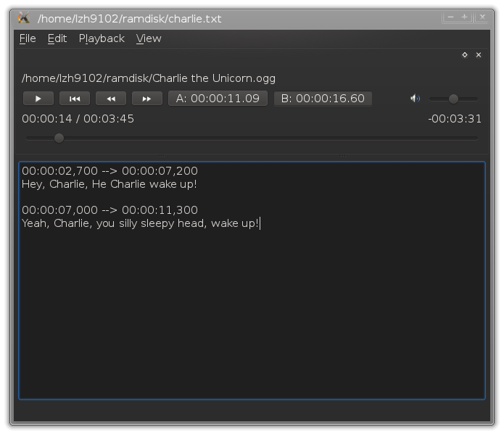Minimize the charlie.txt window
This screenshot has width=504, height=435.
(450, 17)
